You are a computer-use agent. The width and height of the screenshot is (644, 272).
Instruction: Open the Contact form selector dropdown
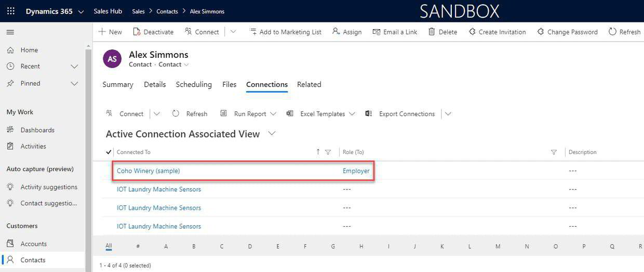(186, 64)
